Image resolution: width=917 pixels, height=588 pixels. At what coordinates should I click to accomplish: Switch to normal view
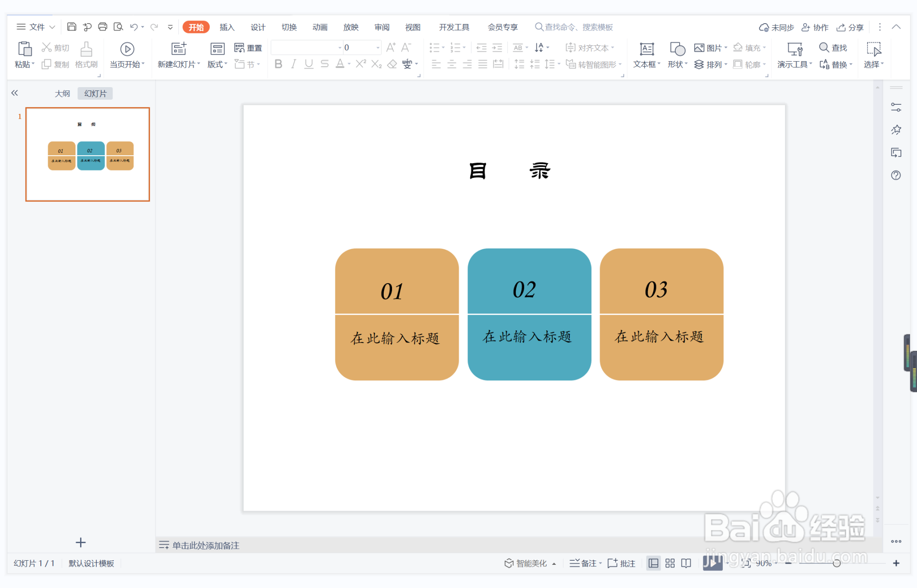point(653,563)
